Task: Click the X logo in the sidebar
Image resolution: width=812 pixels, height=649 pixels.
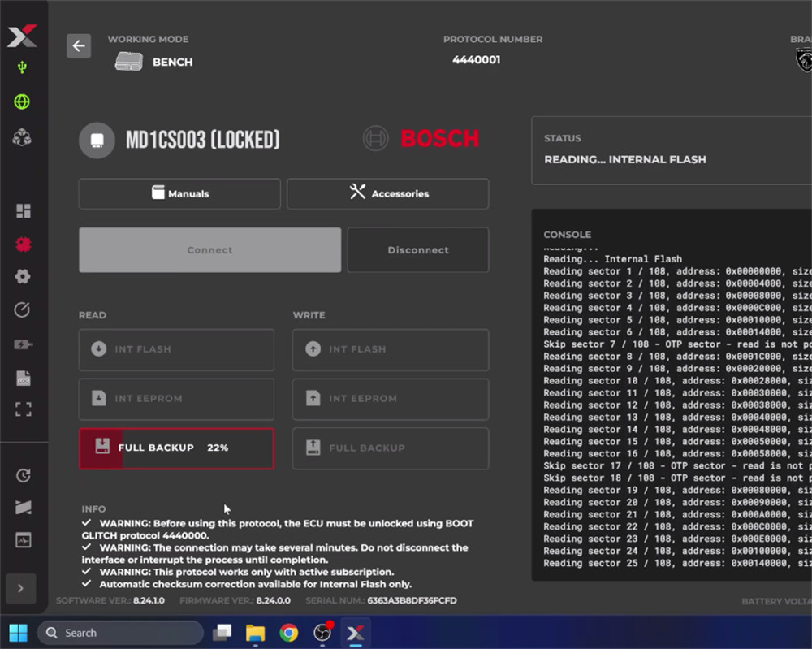Action: [22, 36]
